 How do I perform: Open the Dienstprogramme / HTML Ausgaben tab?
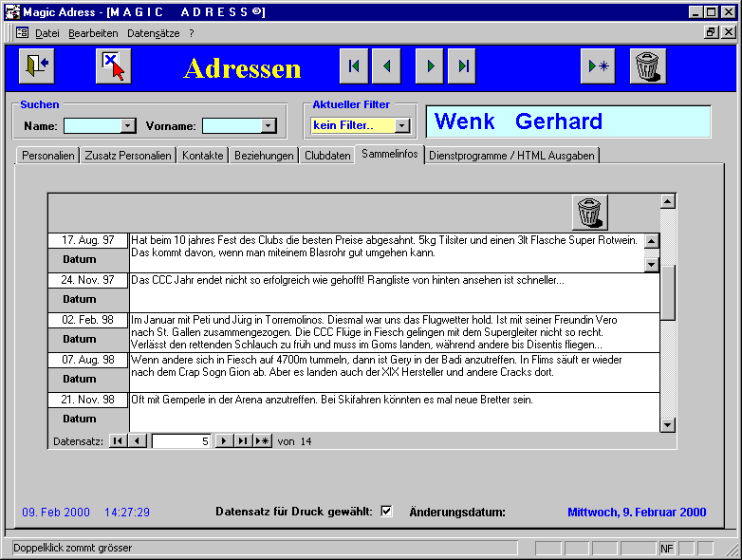(511, 156)
